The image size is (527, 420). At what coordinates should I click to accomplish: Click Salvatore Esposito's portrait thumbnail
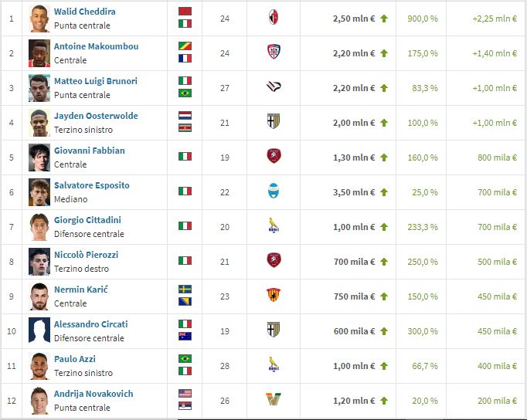tap(39, 191)
